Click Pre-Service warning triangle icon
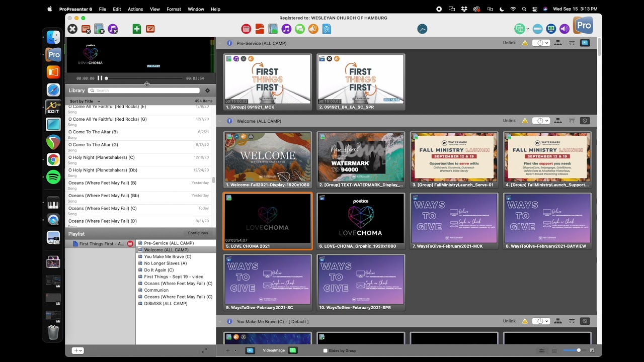The image size is (644, 362). (525, 43)
